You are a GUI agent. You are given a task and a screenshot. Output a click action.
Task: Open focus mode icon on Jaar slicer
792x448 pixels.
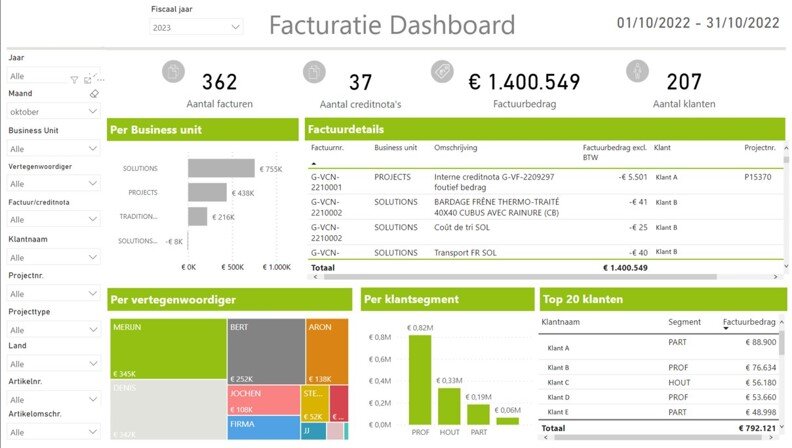coord(88,80)
